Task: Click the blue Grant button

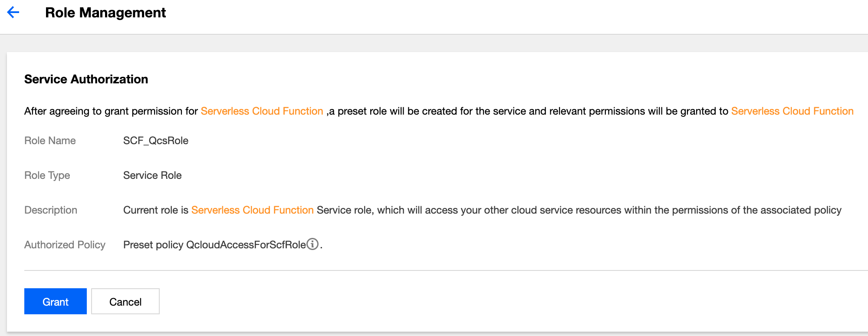Action: [56, 302]
